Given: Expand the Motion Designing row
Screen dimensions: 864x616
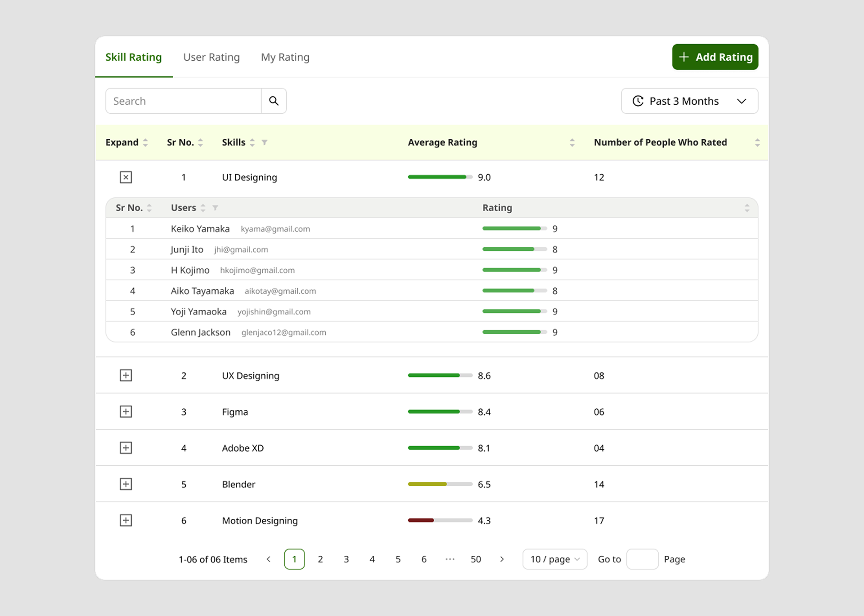Looking at the screenshot, I should click(x=126, y=520).
